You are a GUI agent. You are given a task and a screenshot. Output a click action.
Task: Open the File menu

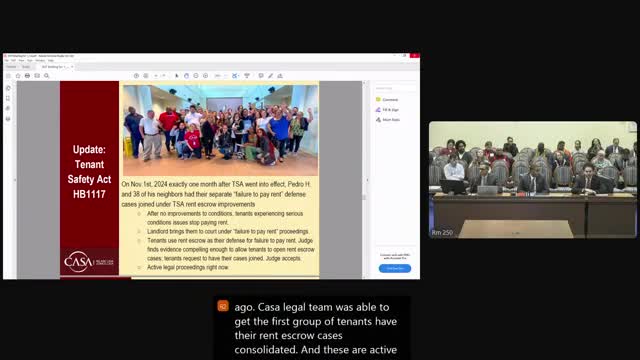(x=7, y=60)
